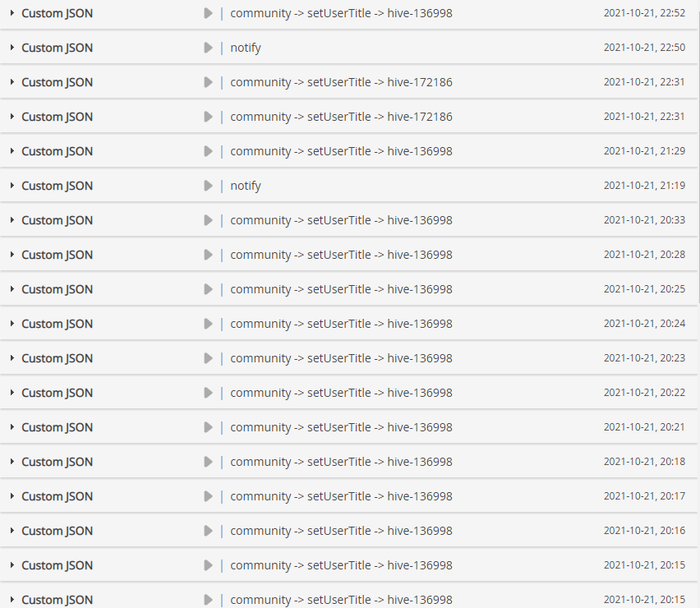Select setUserTitle hive-136998 text at 21:29

(341, 151)
